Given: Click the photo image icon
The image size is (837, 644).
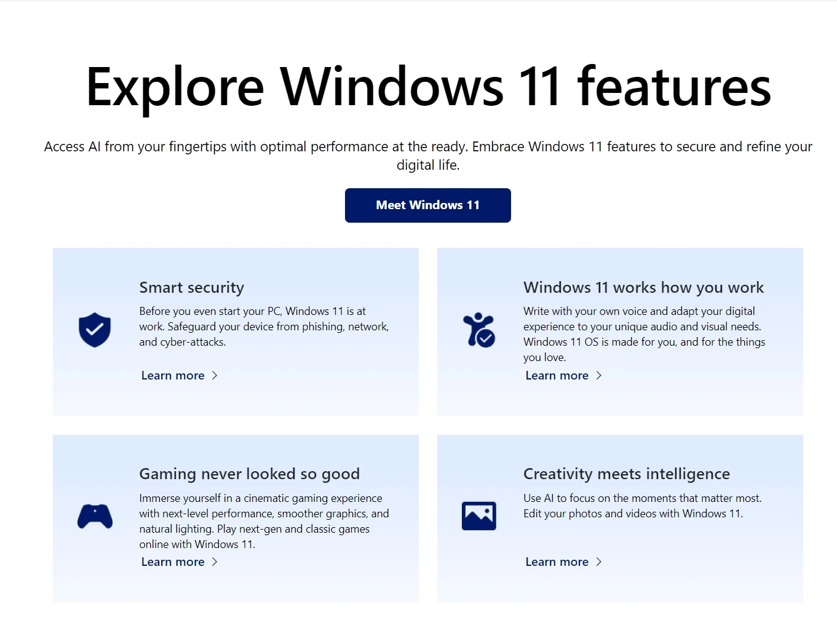Looking at the screenshot, I should (479, 516).
